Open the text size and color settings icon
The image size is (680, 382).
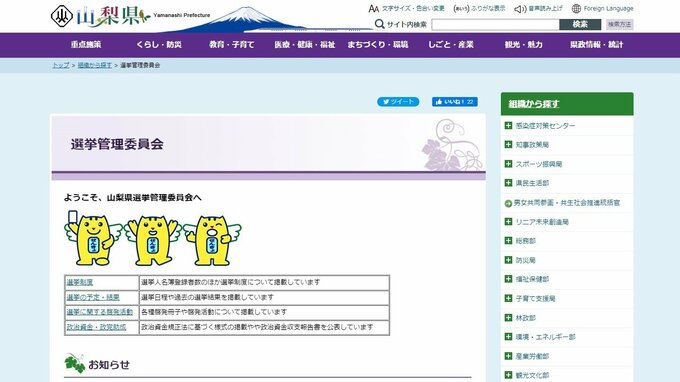coord(373,8)
